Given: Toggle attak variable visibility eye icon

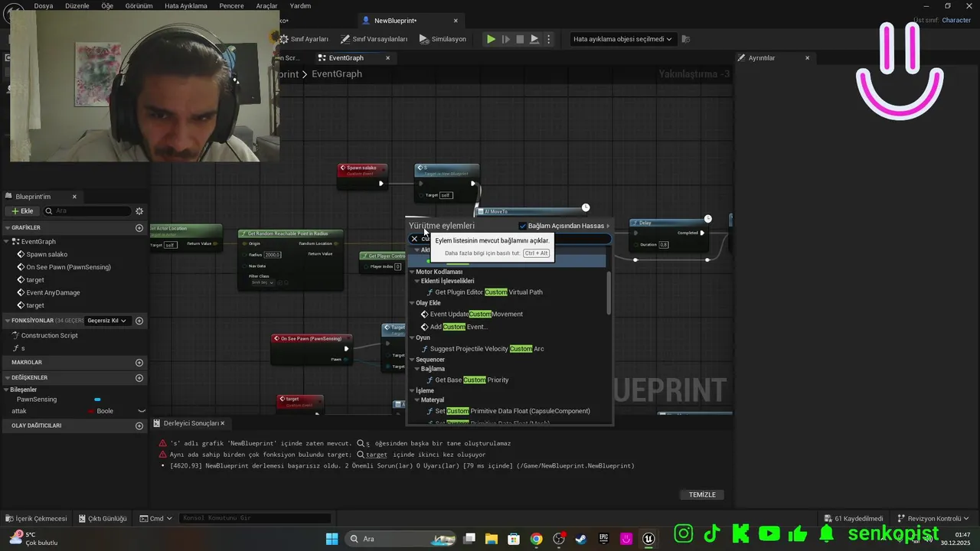Looking at the screenshot, I should coord(141,411).
